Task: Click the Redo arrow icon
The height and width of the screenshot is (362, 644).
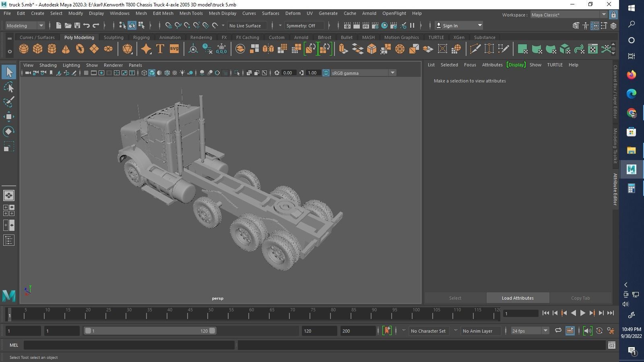Action: pos(96,25)
